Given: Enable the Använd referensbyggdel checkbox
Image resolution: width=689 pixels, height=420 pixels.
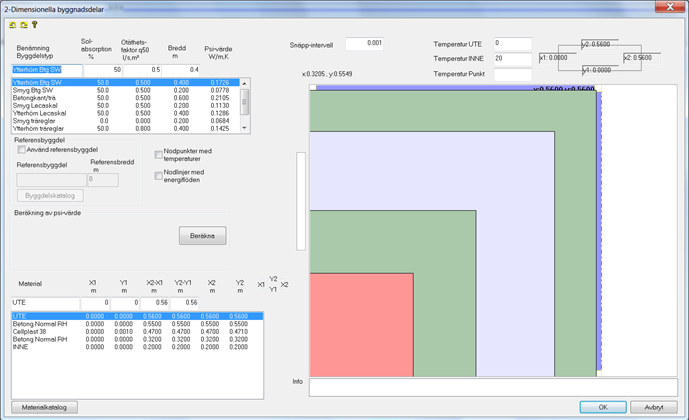Looking at the screenshot, I should point(22,150).
